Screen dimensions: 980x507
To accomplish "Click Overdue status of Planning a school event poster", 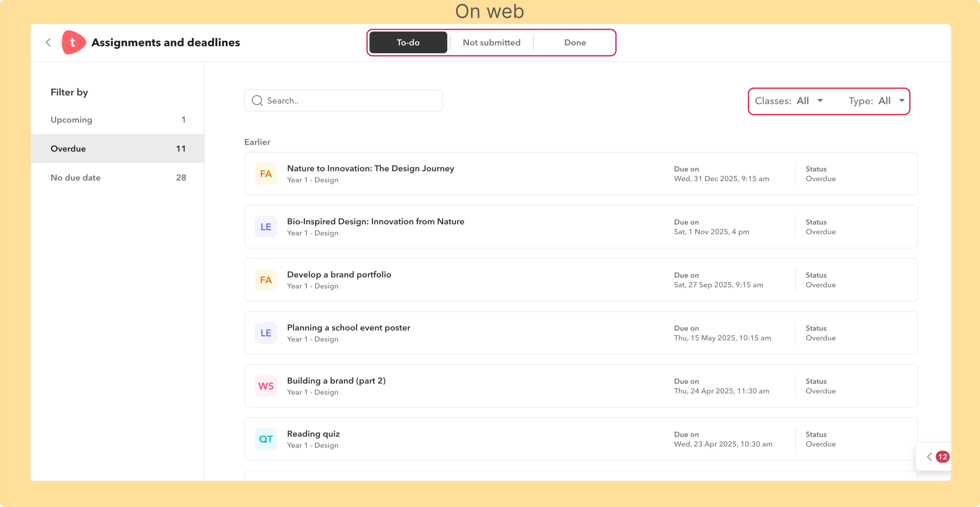I will coord(821,338).
